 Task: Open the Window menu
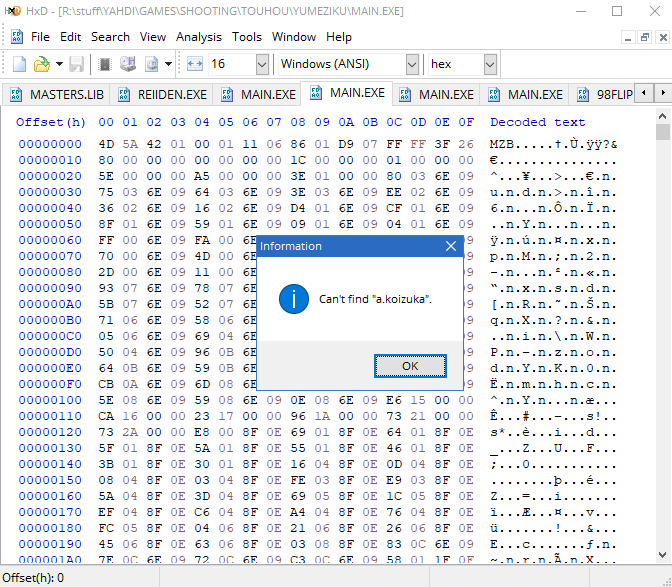tap(294, 37)
